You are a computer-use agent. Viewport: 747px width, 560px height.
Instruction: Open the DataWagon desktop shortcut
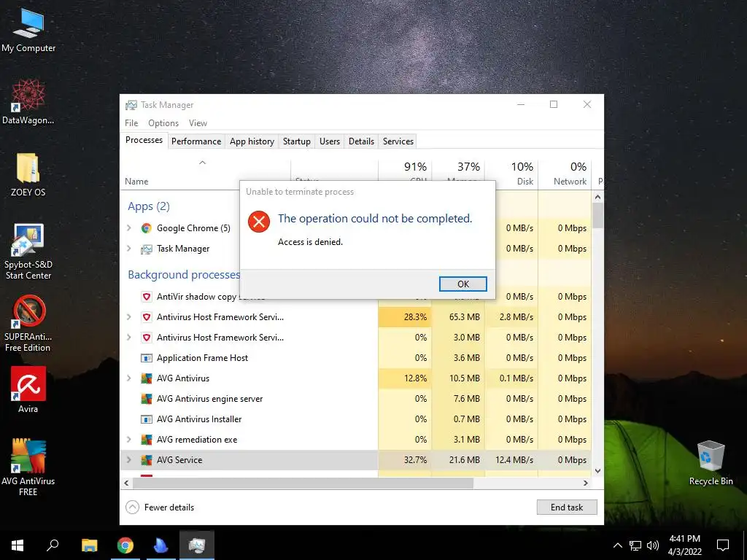point(28,102)
